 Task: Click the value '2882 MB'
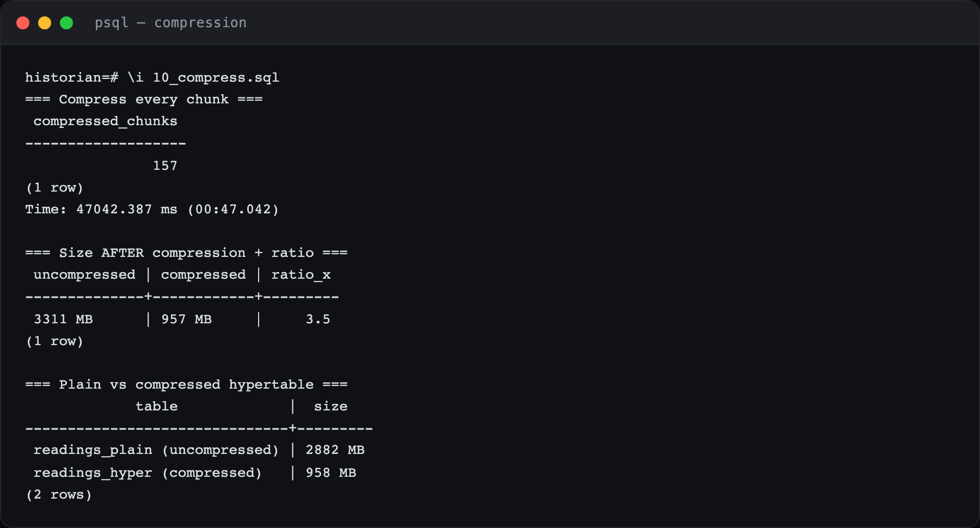(x=335, y=450)
